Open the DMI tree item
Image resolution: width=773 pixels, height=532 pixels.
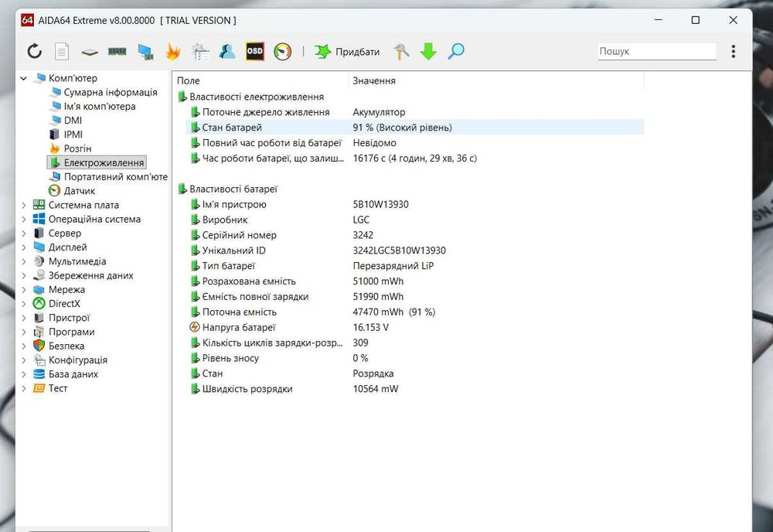[x=66, y=121]
